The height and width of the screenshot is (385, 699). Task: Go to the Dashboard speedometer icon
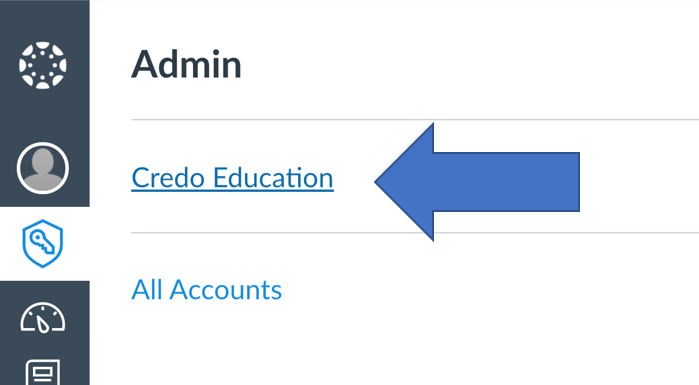pos(43,318)
